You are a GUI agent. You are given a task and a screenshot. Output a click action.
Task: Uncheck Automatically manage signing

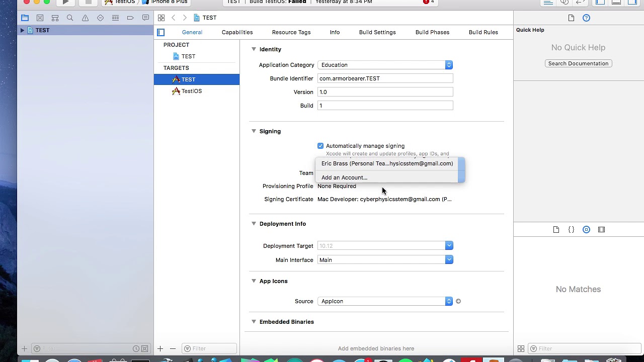coord(320,146)
